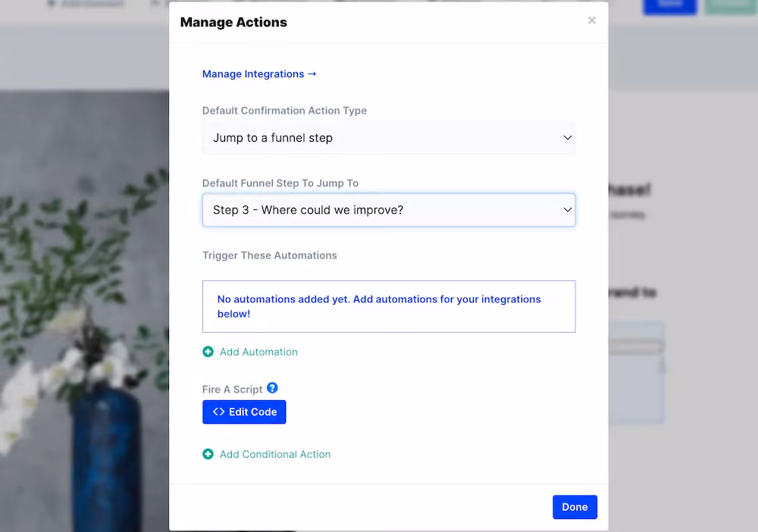Click the Default Funnel Step To Jump To label
Viewport: 758px width, 532px height.
pos(280,183)
